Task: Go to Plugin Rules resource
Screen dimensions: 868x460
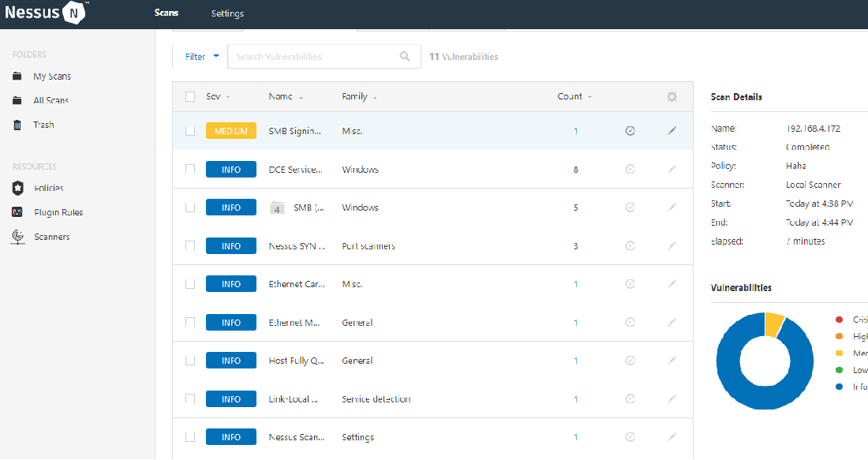Action: (x=58, y=212)
